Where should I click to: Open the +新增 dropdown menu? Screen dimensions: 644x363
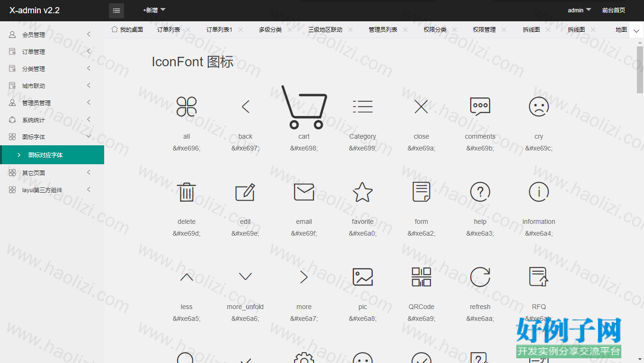coord(154,10)
